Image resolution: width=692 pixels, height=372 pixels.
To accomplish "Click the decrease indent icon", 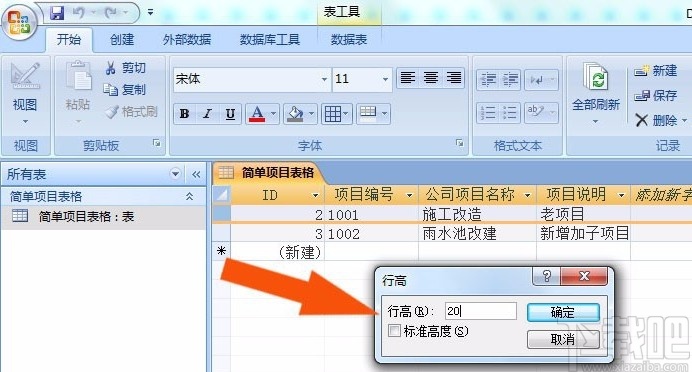I will 488,79.
